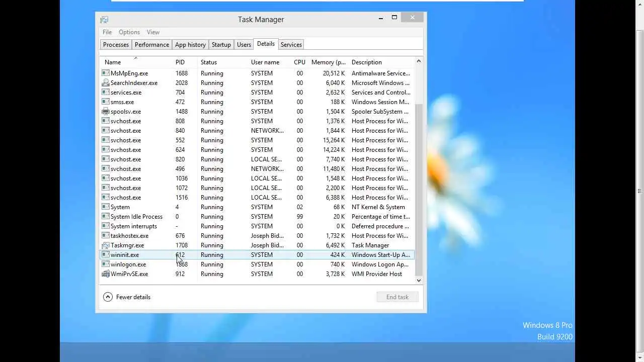Click 'Deferred procedure' description text
This screenshot has height=362, width=644.
pyautogui.click(x=380, y=226)
